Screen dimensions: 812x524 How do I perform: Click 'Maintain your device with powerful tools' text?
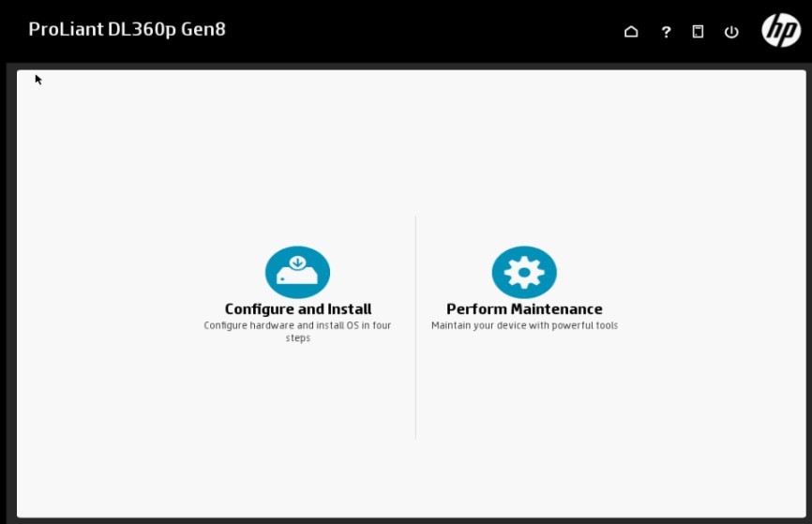coord(524,326)
